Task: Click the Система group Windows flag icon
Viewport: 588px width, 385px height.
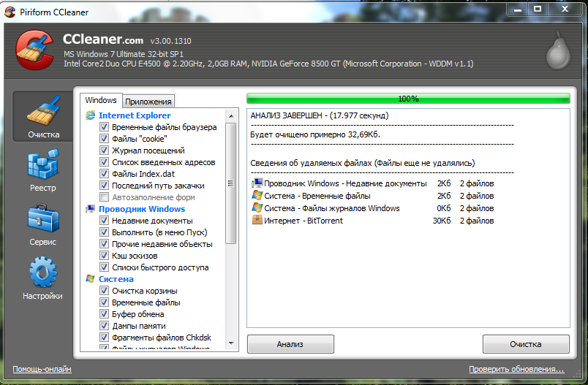Action: (91, 279)
